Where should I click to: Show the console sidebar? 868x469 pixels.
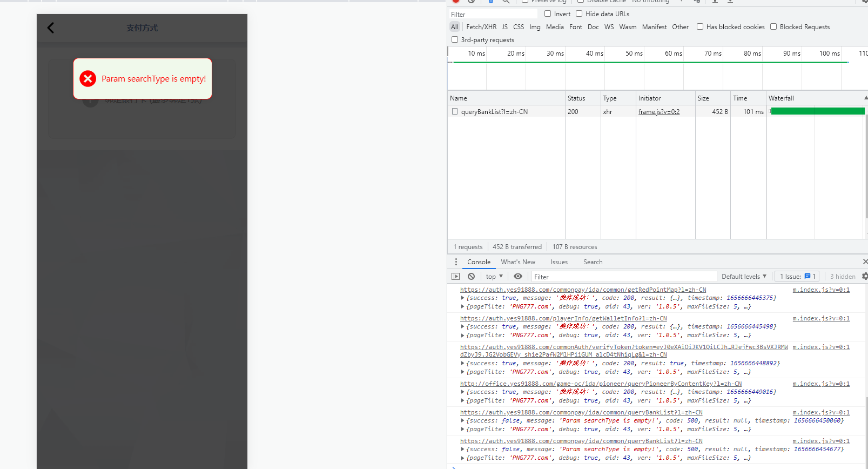456,277
